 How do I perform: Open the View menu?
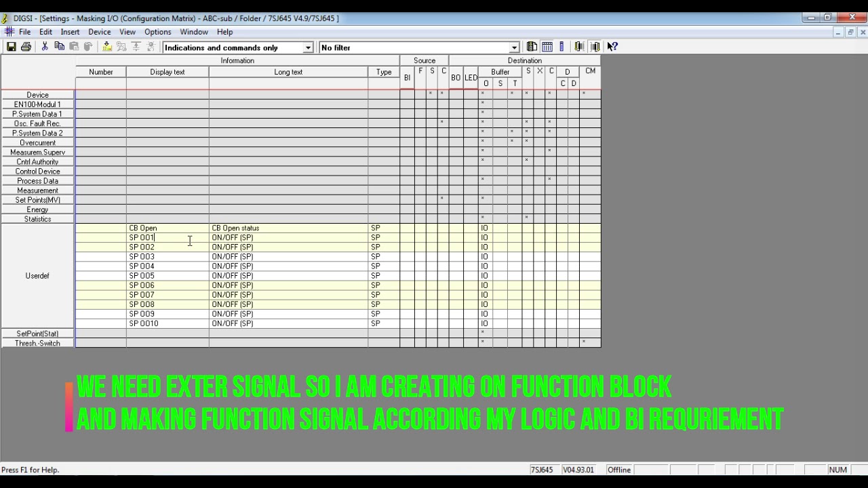point(127,32)
